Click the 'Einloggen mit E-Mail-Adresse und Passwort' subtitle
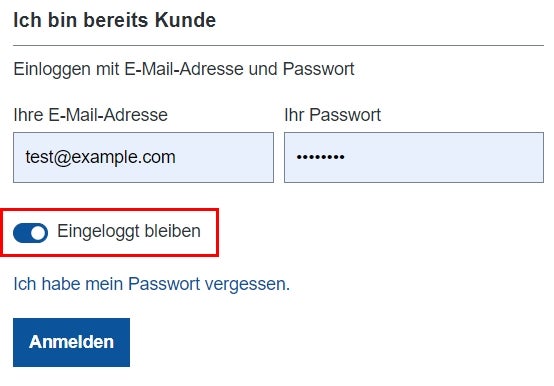The image size is (554, 386). 184,69
